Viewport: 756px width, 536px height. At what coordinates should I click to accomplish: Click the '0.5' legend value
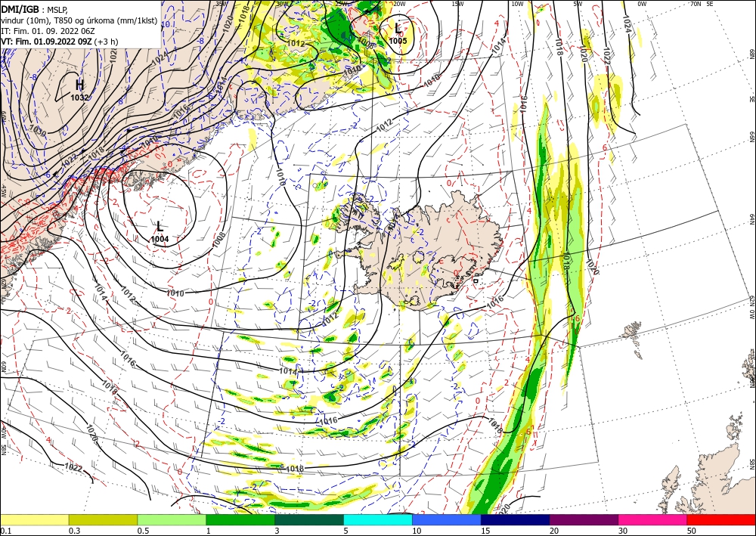pos(143,531)
